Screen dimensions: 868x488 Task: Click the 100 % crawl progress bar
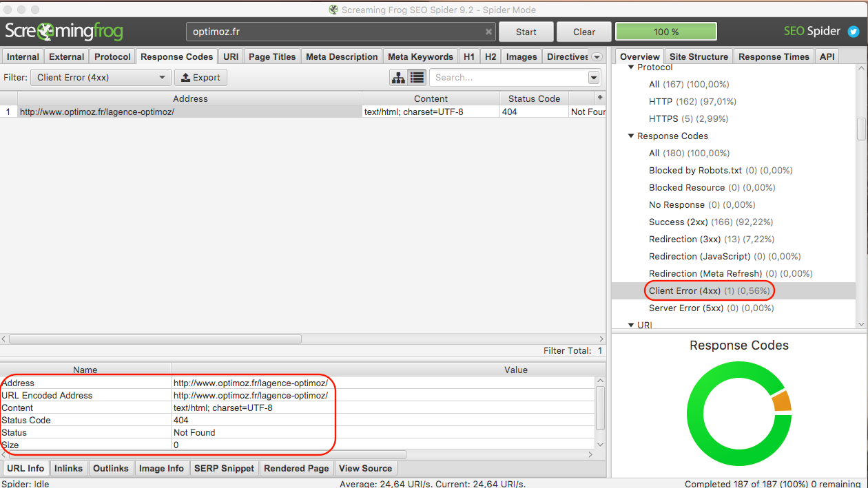tap(666, 32)
